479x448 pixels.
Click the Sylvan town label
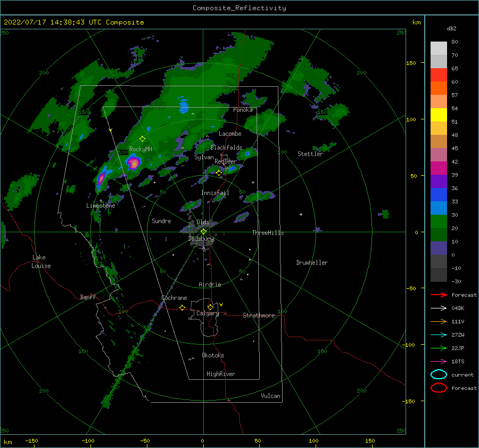[x=204, y=157]
